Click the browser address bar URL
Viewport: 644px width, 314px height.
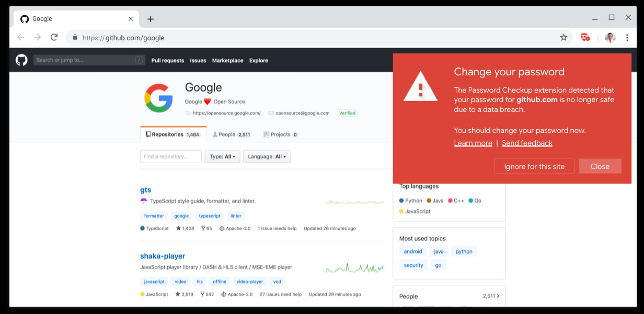coord(124,38)
